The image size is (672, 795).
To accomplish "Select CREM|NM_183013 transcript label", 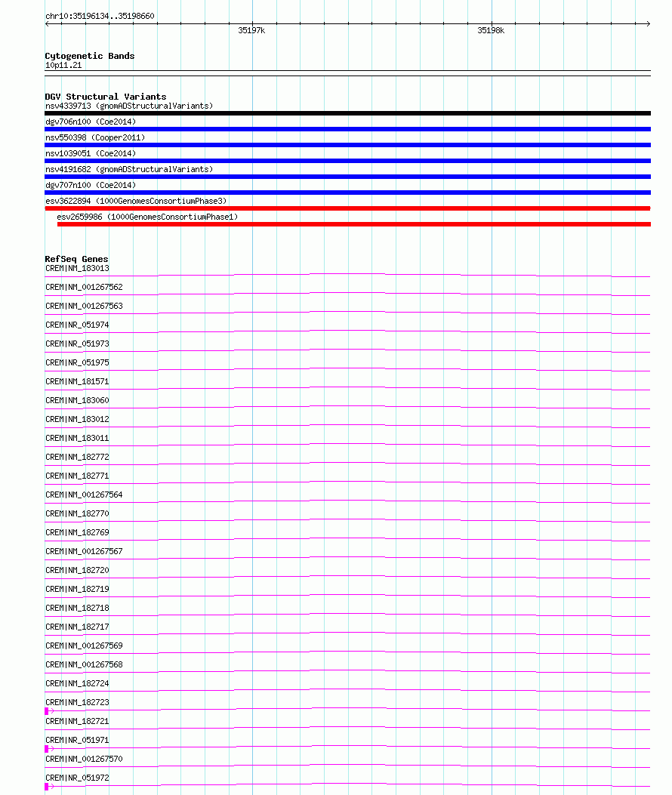I will pyautogui.click(x=77, y=268).
